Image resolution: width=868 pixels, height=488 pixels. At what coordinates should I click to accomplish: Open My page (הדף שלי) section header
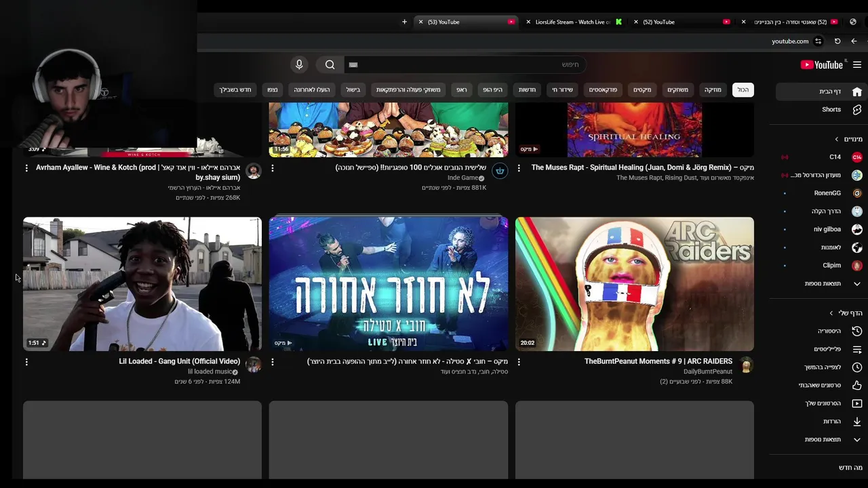click(846, 313)
